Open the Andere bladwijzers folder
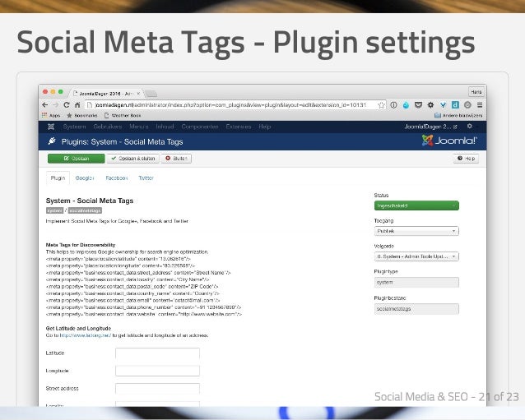Viewport: 525px width, 420px height. (x=458, y=115)
